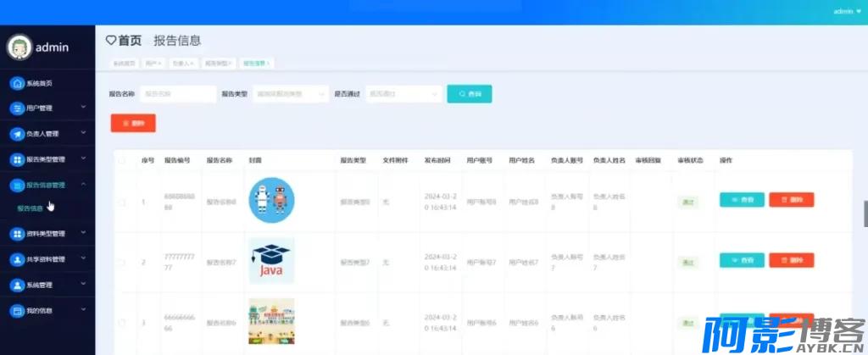The image size is (868, 355).
Task: Click the red 删除 button above the table
Action: point(133,124)
